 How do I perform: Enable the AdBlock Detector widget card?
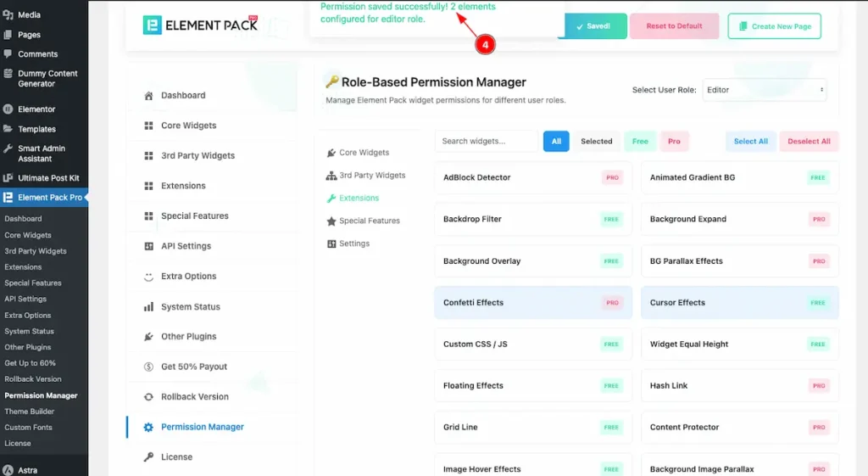point(532,178)
